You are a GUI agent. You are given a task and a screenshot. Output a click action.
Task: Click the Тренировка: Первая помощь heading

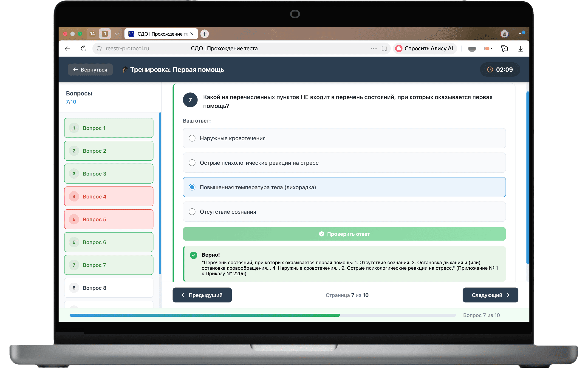pyautogui.click(x=177, y=70)
